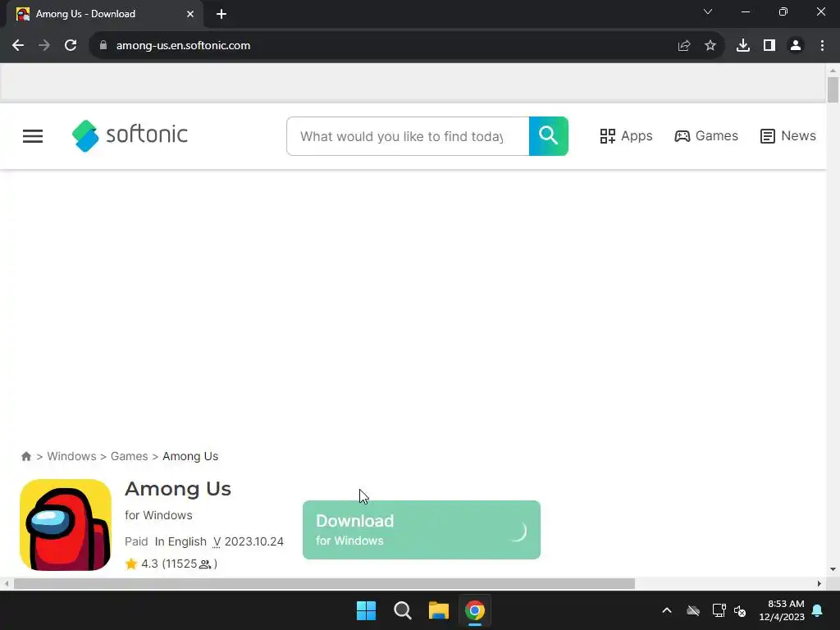This screenshot has height=630, width=840.
Task: Click the vertical scrollbar thumb
Action: tap(833, 89)
